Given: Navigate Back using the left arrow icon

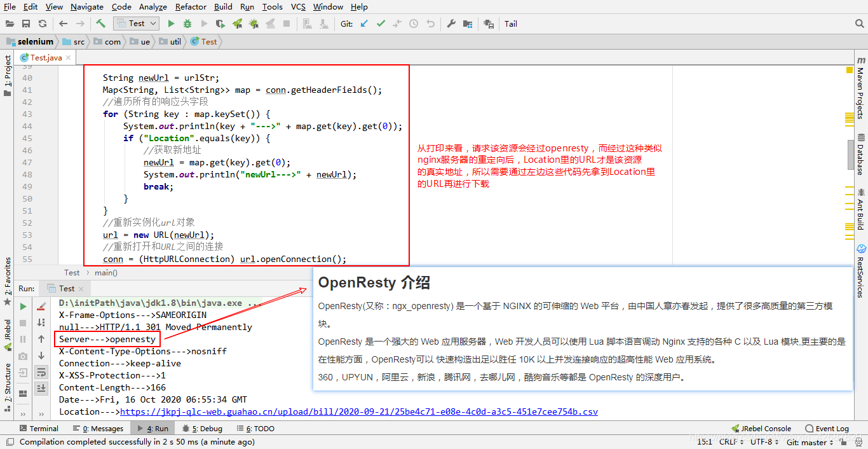Looking at the screenshot, I should (x=64, y=24).
